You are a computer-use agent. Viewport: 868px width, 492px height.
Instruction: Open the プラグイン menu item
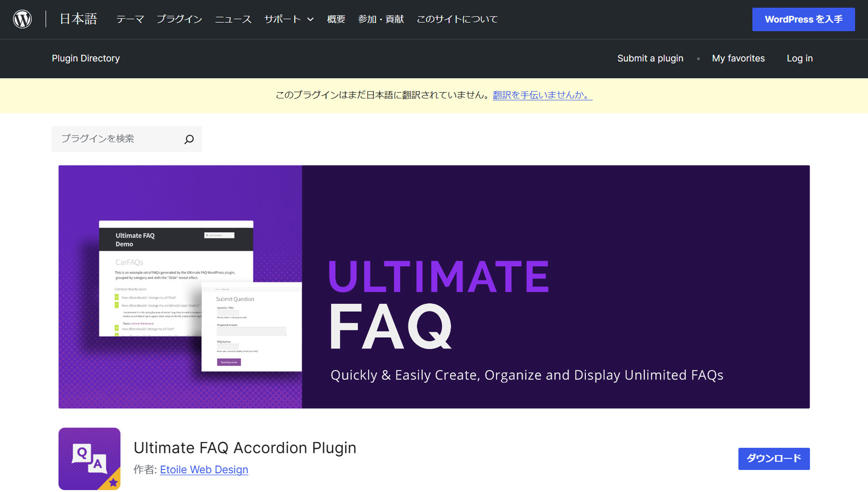coord(179,19)
